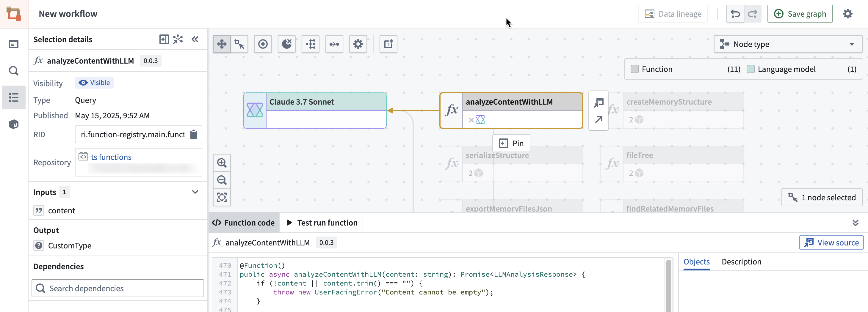Enable the Language model filter checkbox

[751, 69]
